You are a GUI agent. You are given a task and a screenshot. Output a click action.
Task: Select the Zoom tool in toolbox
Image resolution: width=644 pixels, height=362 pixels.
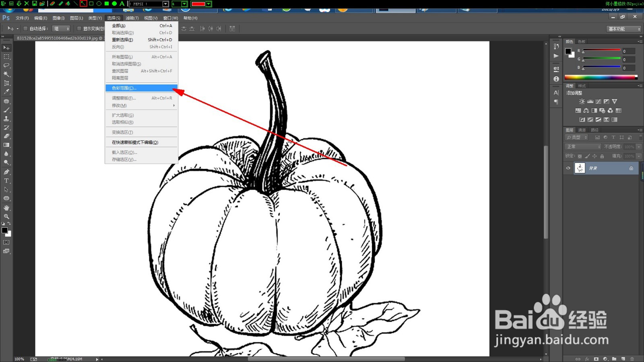[6, 216]
